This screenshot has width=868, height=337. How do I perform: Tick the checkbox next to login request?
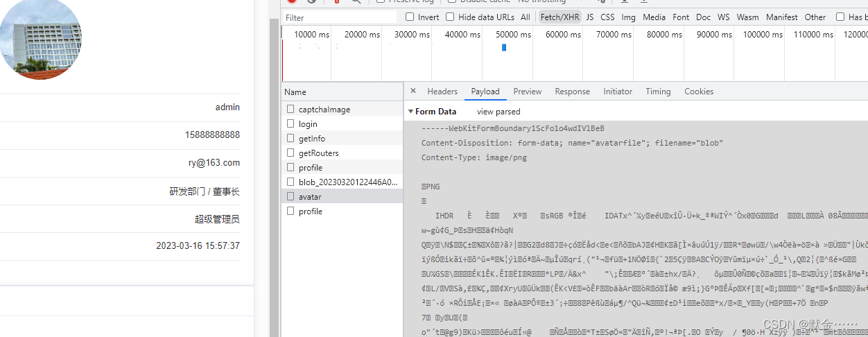[291, 124]
